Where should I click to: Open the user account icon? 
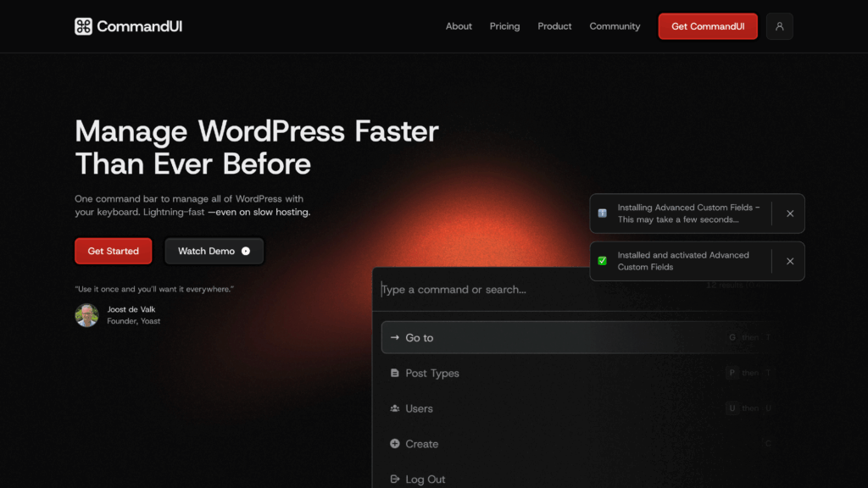click(x=780, y=26)
